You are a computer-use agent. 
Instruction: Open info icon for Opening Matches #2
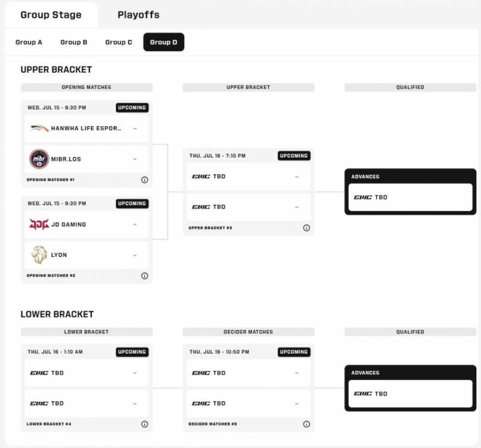point(144,275)
